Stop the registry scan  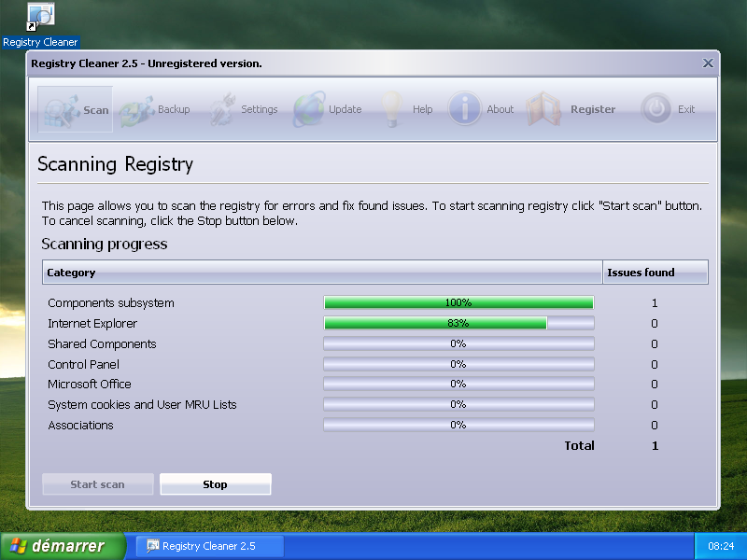coord(216,484)
